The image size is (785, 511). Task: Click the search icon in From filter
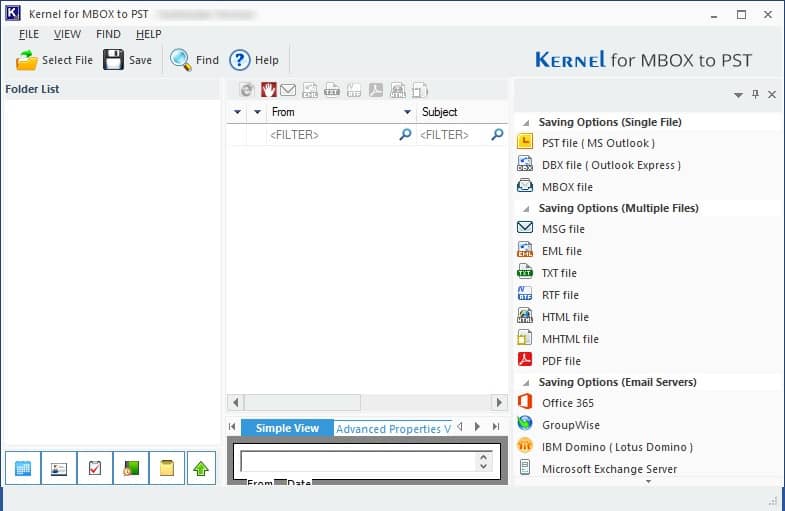(x=405, y=134)
